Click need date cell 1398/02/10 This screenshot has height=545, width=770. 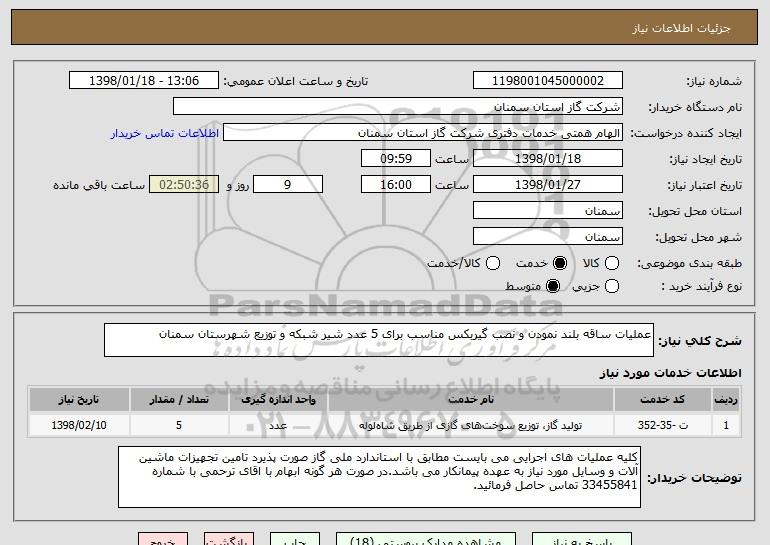pos(79,425)
